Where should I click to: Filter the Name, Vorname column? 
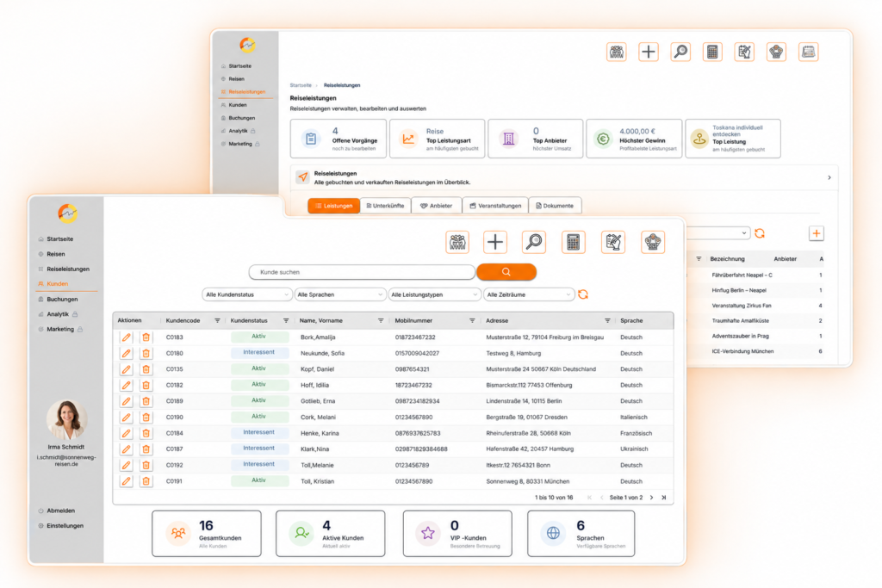(x=381, y=320)
